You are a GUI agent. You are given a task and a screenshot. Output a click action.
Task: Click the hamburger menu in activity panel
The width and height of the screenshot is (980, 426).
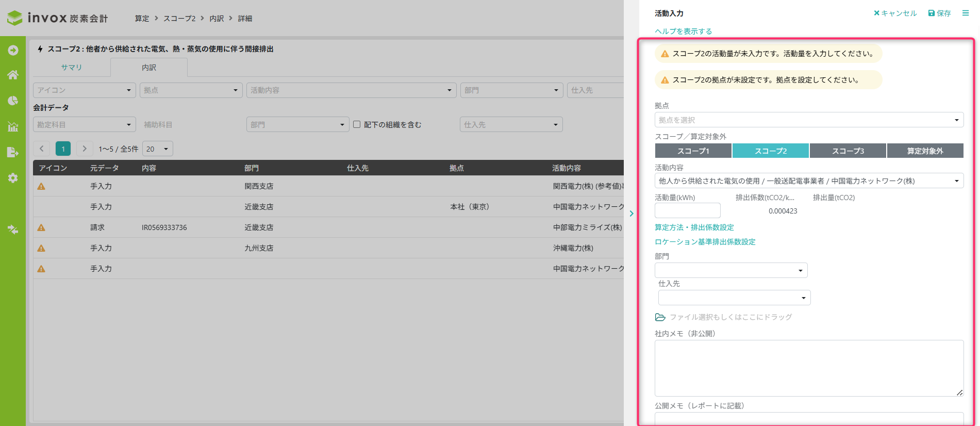[966, 13]
